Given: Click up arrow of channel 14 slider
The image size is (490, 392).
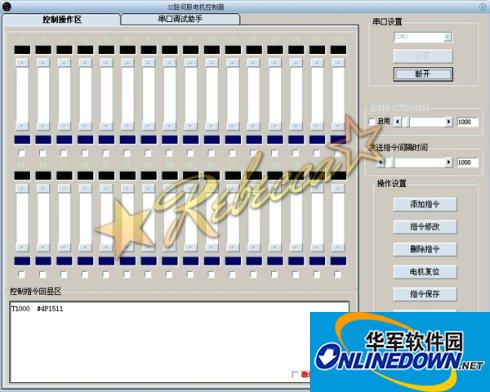Looking at the screenshot, I should [296, 63].
